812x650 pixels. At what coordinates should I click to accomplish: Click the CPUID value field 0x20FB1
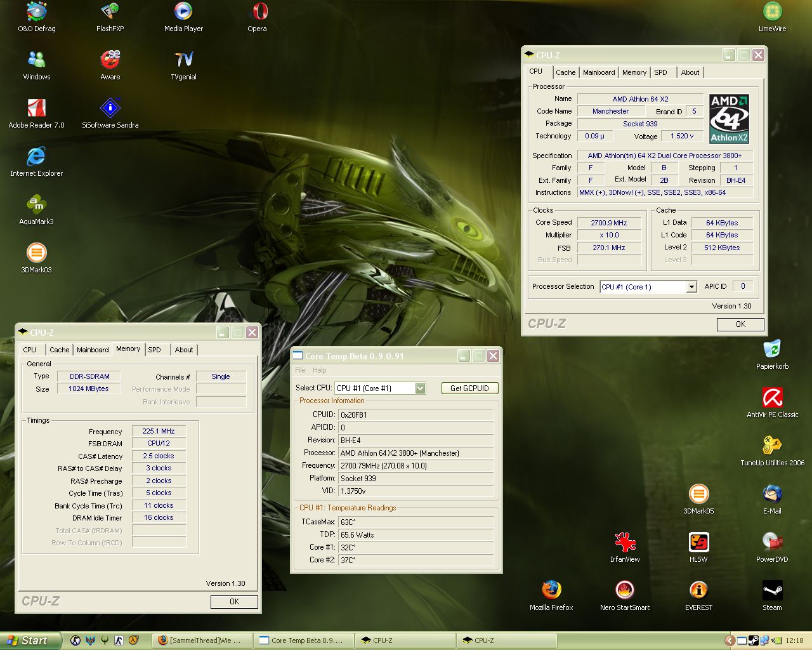[416, 415]
